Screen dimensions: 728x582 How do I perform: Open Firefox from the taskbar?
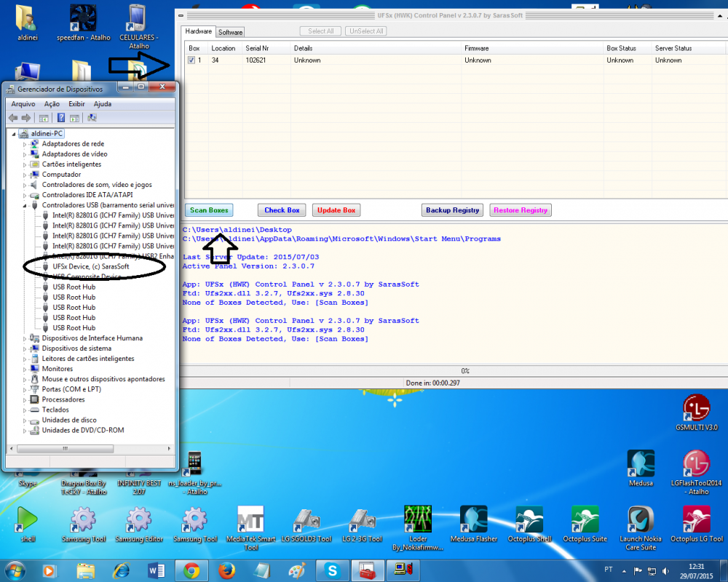(226, 570)
